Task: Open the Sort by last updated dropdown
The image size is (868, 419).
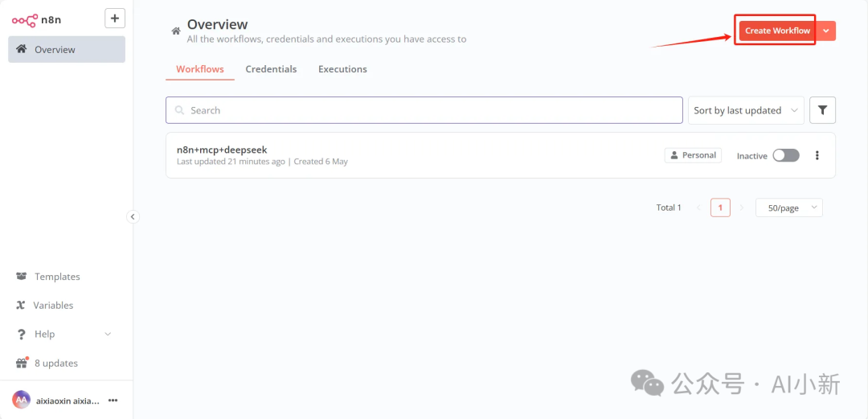Action: (x=746, y=110)
